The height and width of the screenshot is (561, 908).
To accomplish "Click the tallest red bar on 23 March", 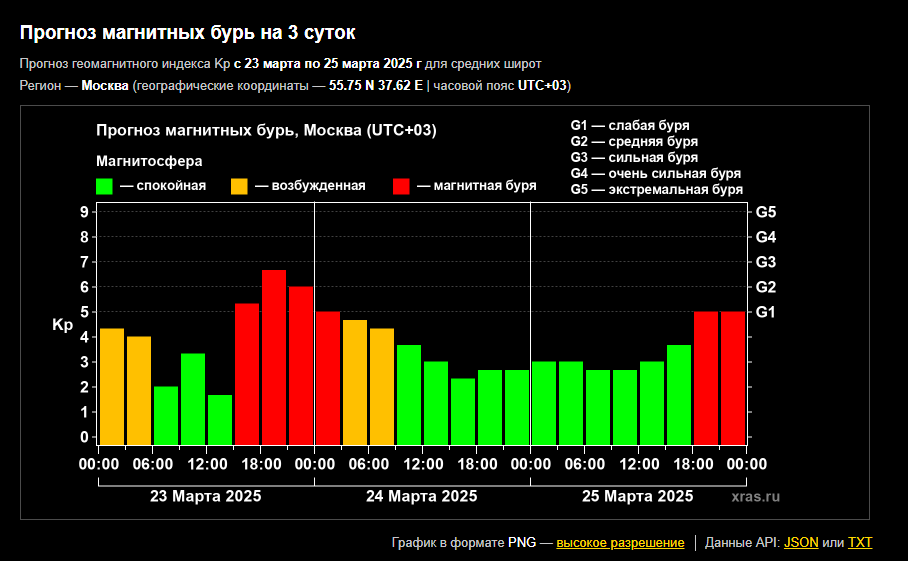I will pyautogui.click(x=274, y=356).
